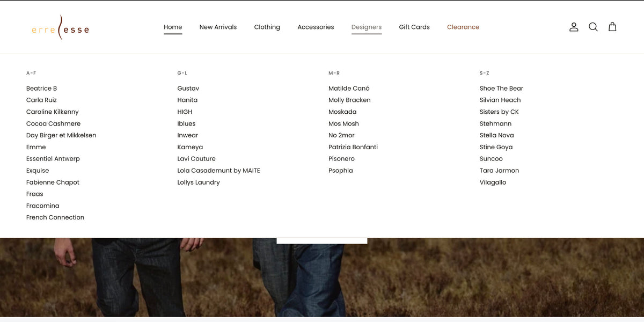Open the Gift Cards page
Viewport: 644px width, 322px height.
tap(414, 27)
